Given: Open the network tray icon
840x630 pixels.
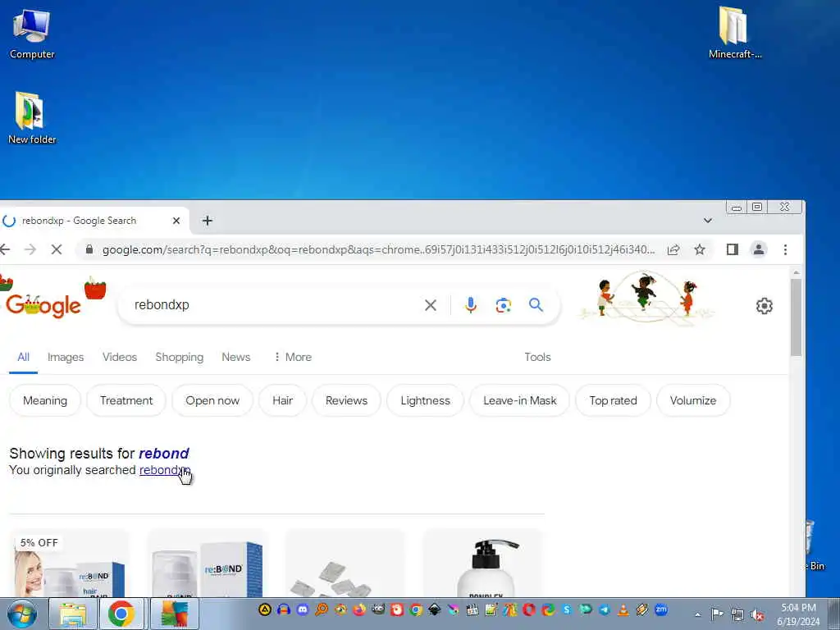Looking at the screenshot, I should [x=737, y=614].
